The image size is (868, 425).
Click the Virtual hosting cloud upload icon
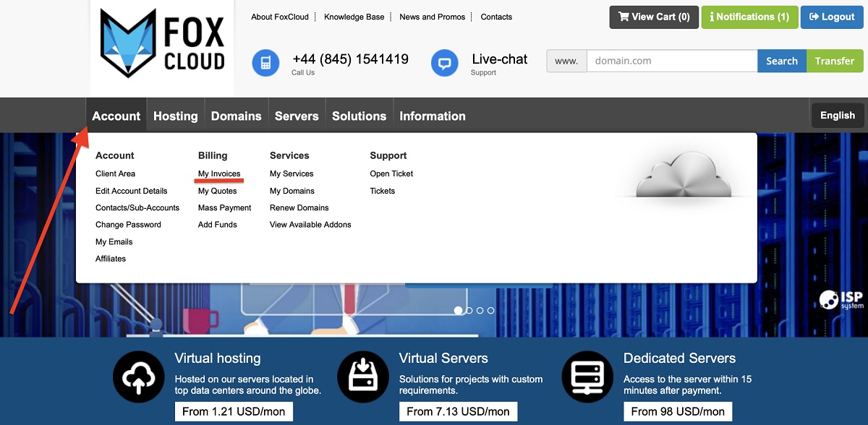tap(137, 376)
